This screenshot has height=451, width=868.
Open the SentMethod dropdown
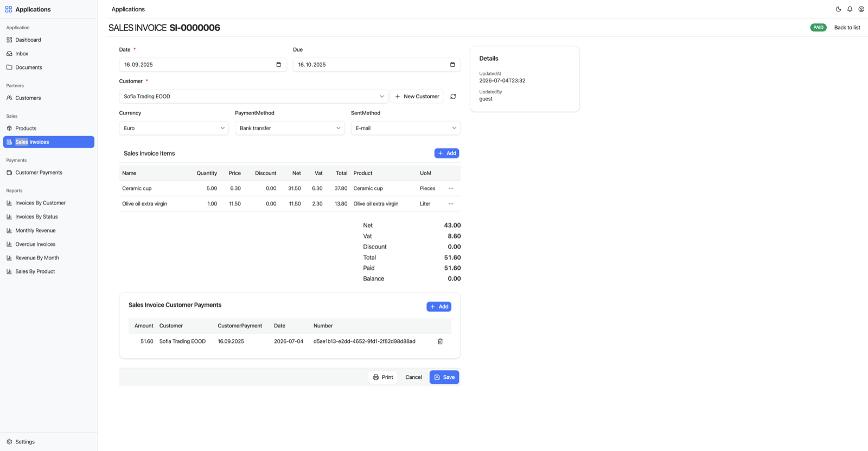pyautogui.click(x=406, y=128)
